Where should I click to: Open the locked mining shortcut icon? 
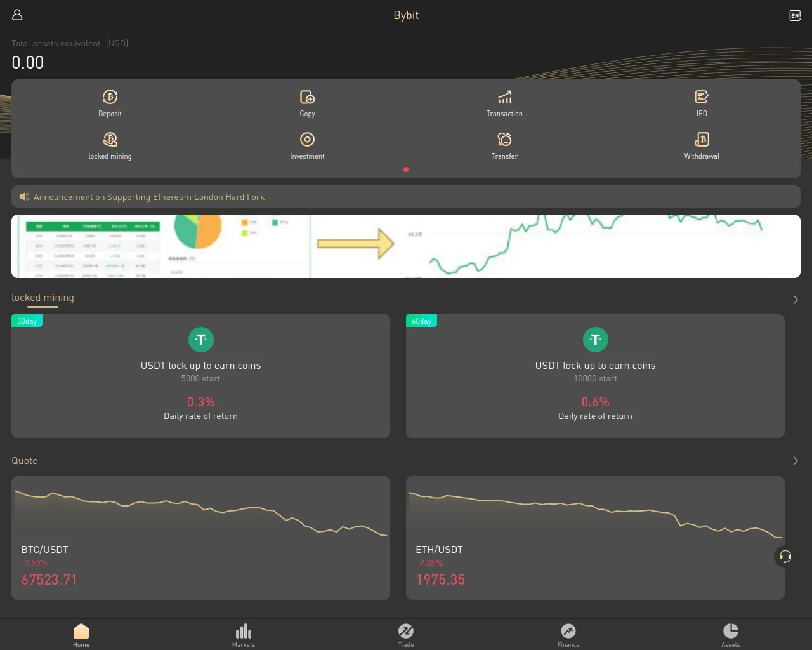(110, 139)
